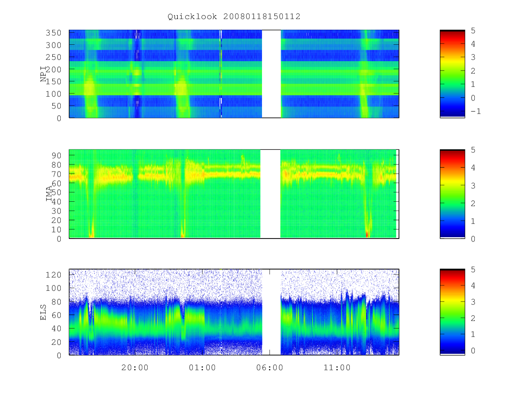Click the NPI panel's color scale bar
Image resolution: width=532 pixels, height=399 pixels.
click(x=452, y=74)
